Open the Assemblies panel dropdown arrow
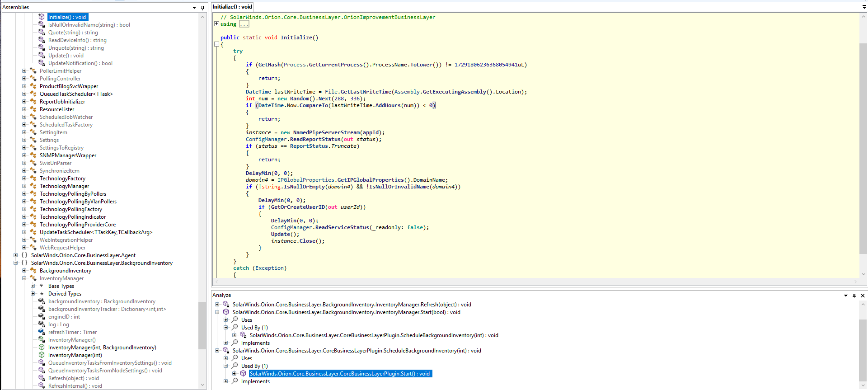Image resolution: width=868 pixels, height=390 pixels. click(194, 8)
